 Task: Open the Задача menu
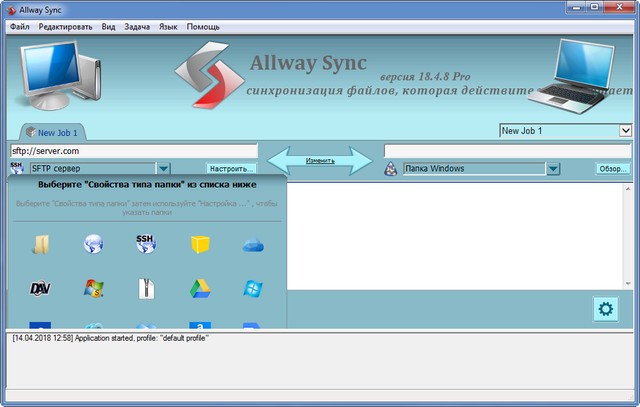pos(137,27)
